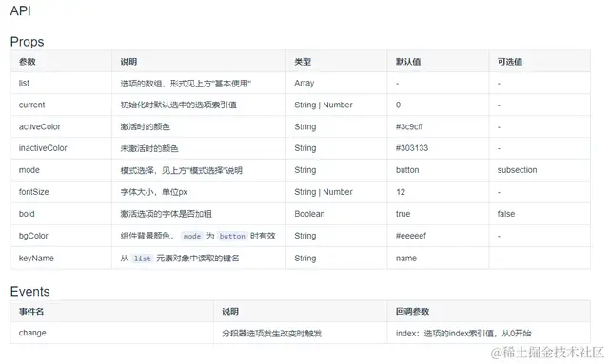Click the inline code 'button' in bgColor description
The image size is (609, 364).
tap(232, 236)
